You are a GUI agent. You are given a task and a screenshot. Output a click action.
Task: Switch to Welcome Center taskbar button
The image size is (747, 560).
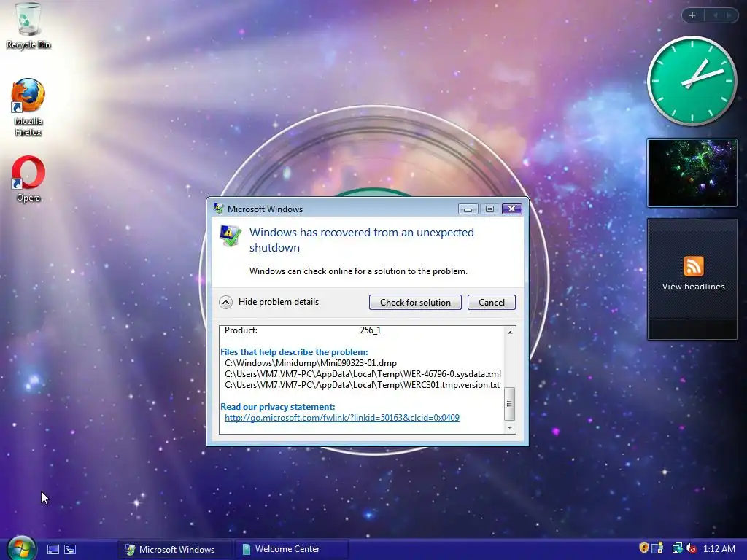point(291,549)
